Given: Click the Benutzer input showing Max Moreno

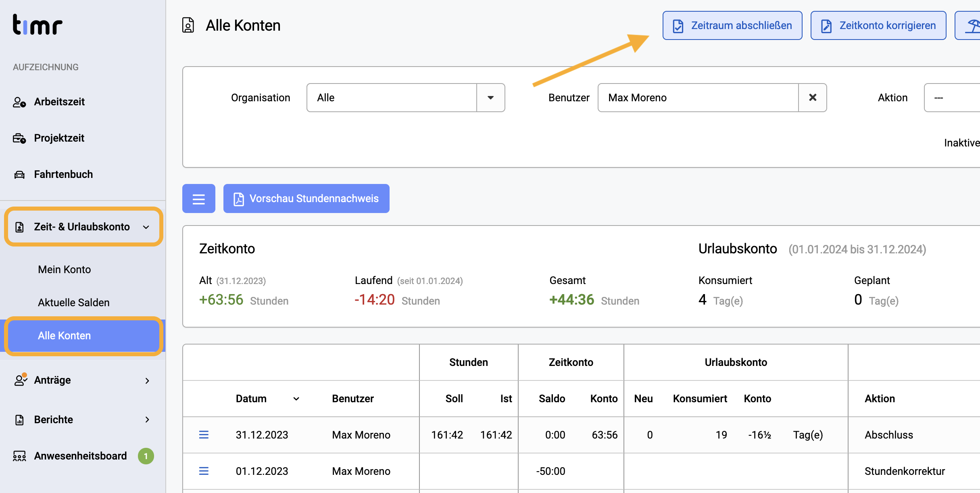Looking at the screenshot, I should [x=698, y=98].
